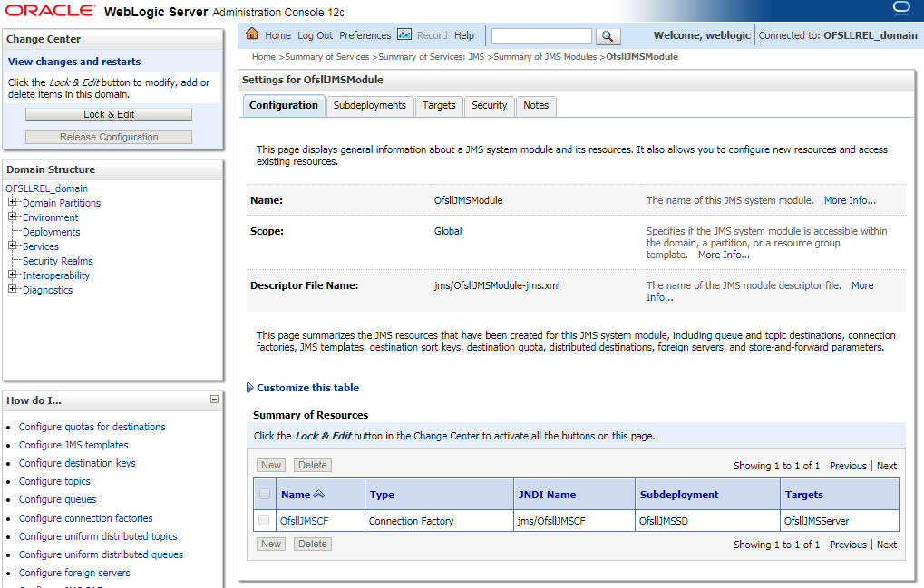The width and height of the screenshot is (924, 588).
Task: Open Diagnostics in the tree
Action: [x=48, y=290]
